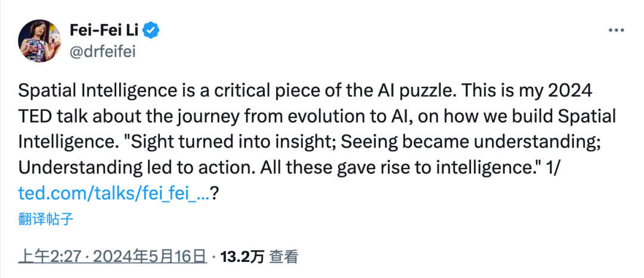This screenshot has height=278, width=644.
Task: Open the @drfeifei handle link
Action: [x=103, y=52]
